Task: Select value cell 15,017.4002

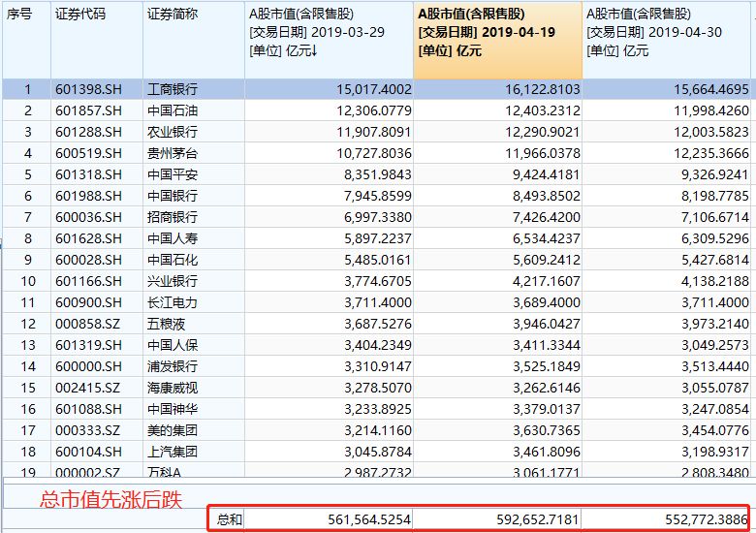Action: (x=329, y=89)
